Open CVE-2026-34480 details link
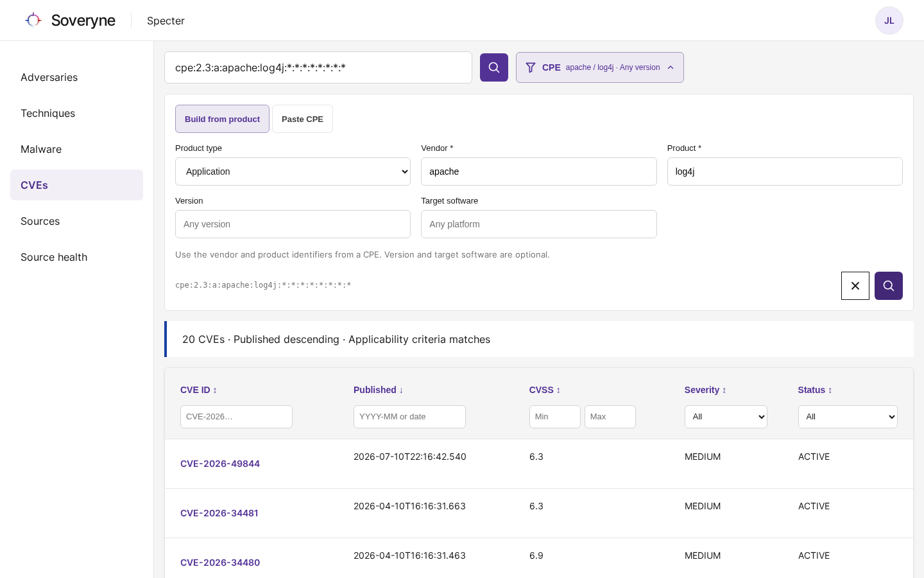 (220, 563)
